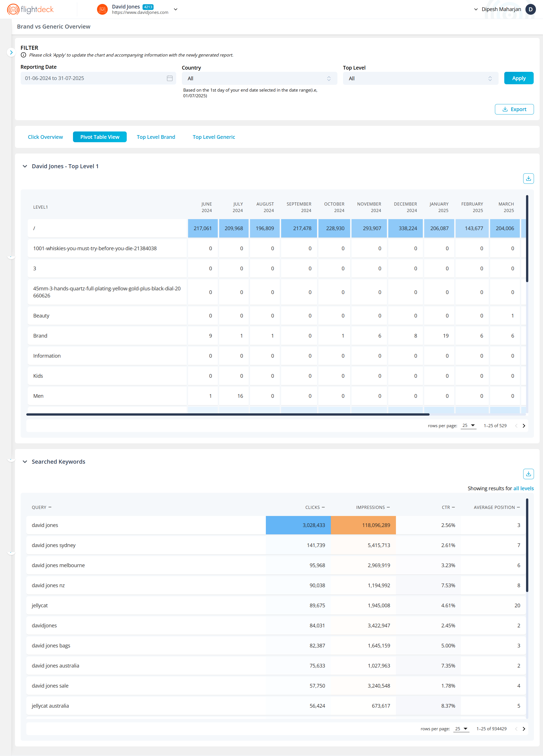This screenshot has width=543, height=756.
Task: Download the Searched Keywords table
Action: tap(528, 474)
